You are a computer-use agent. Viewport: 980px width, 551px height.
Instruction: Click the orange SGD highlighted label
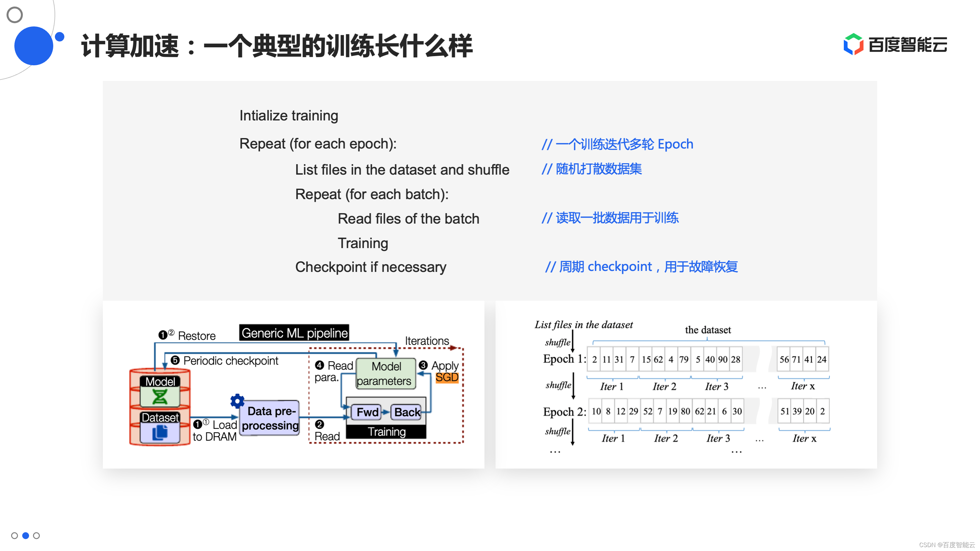point(447,377)
